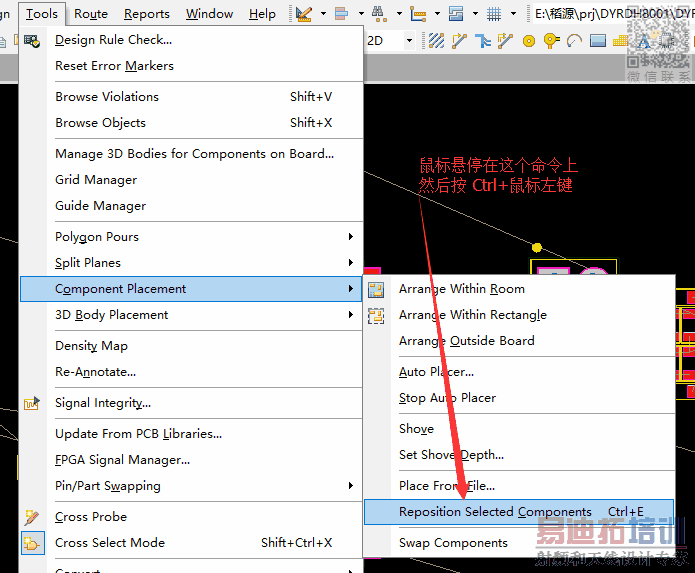Screen dimensions: 695x573
Task: Click the Grids toolbar icon
Action: (494, 14)
